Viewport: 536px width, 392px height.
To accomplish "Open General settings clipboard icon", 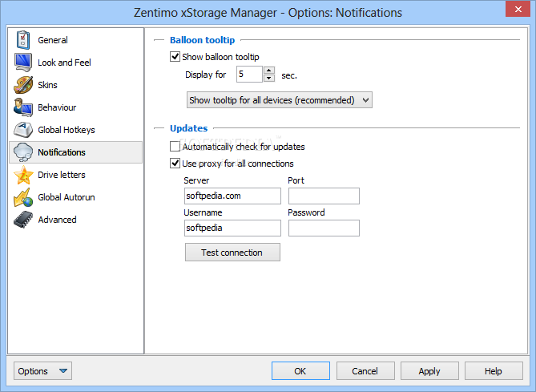I will click(23, 40).
